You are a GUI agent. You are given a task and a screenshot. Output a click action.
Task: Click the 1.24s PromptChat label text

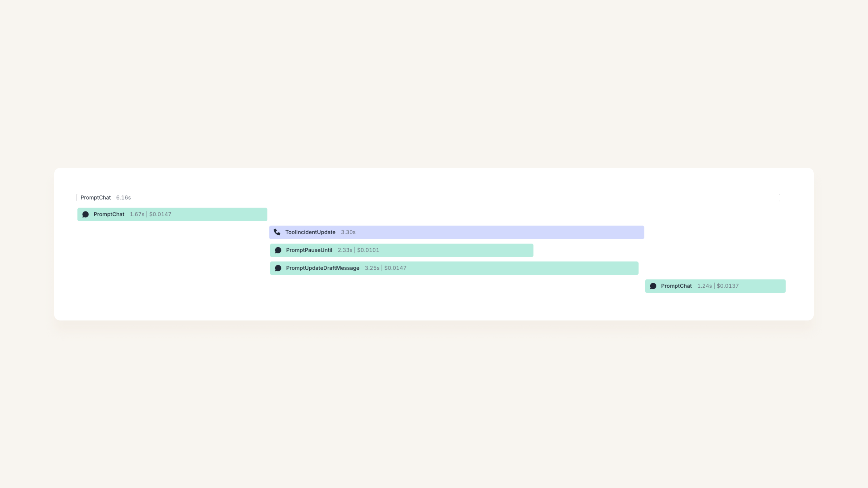click(676, 286)
